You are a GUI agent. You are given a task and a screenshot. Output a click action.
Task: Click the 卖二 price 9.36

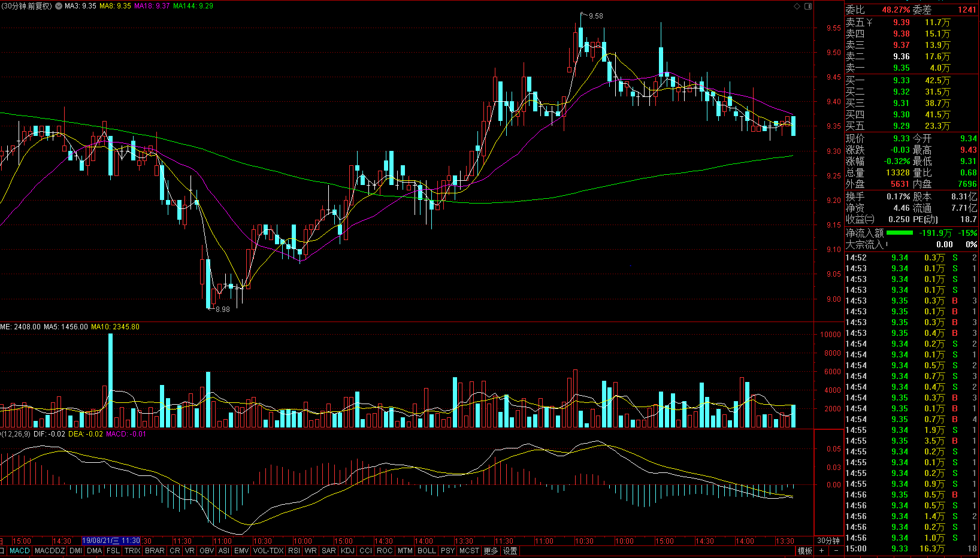pos(901,56)
